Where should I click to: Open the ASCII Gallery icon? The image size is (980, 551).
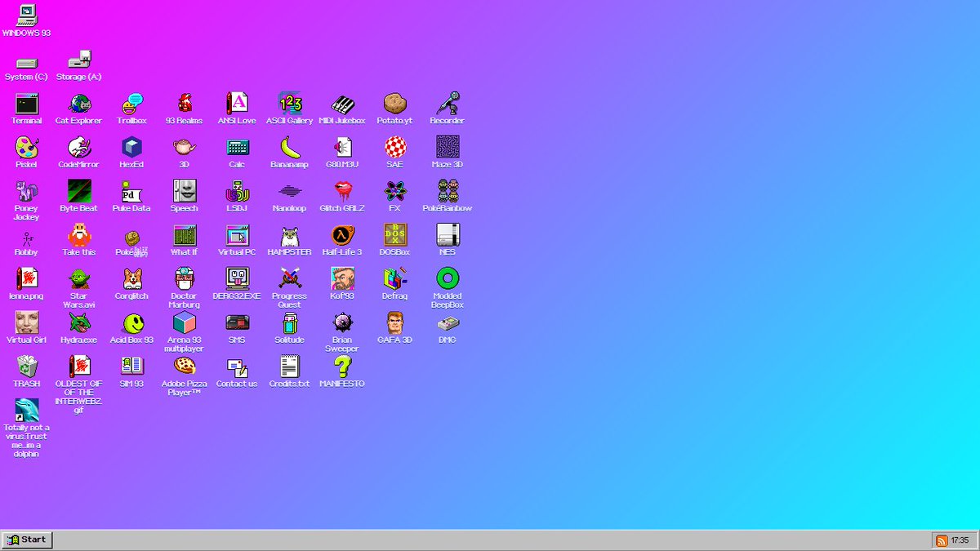(290, 104)
